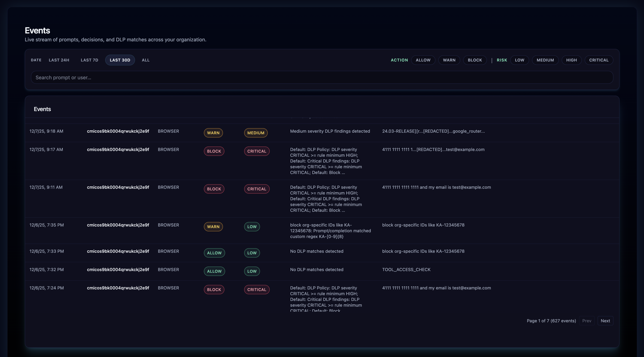Filter by High risk level

(572, 60)
